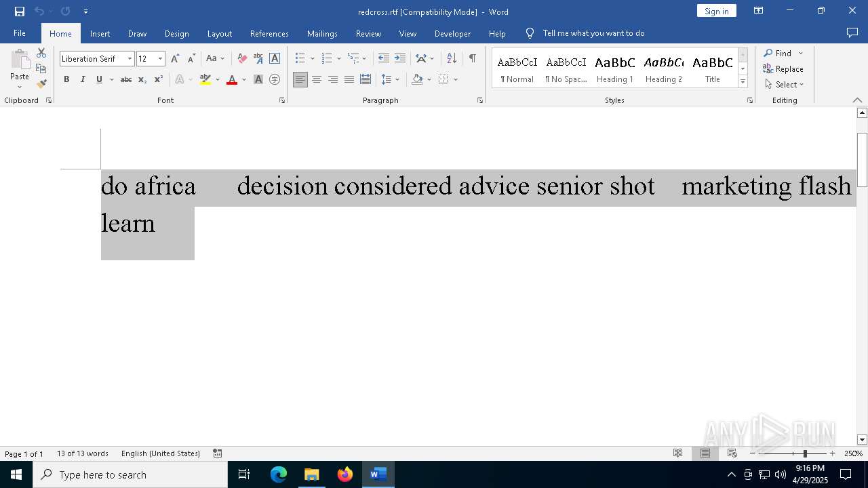This screenshot has height=488, width=868.
Task: Open the font name dropdown
Action: 130,59
